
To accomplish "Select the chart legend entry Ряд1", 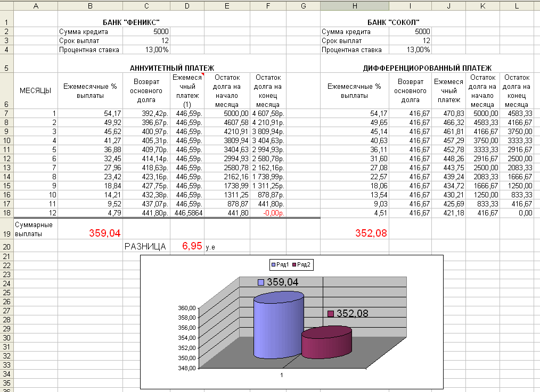I will point(280,265).
